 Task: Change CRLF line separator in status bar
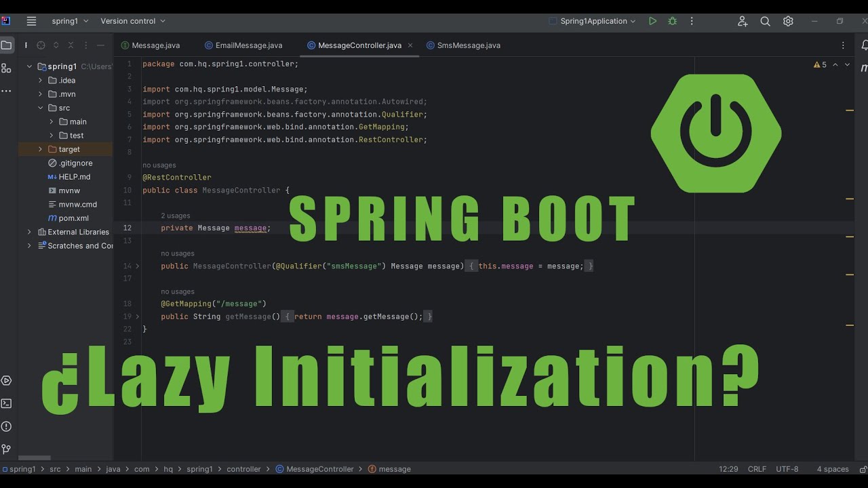757,469
